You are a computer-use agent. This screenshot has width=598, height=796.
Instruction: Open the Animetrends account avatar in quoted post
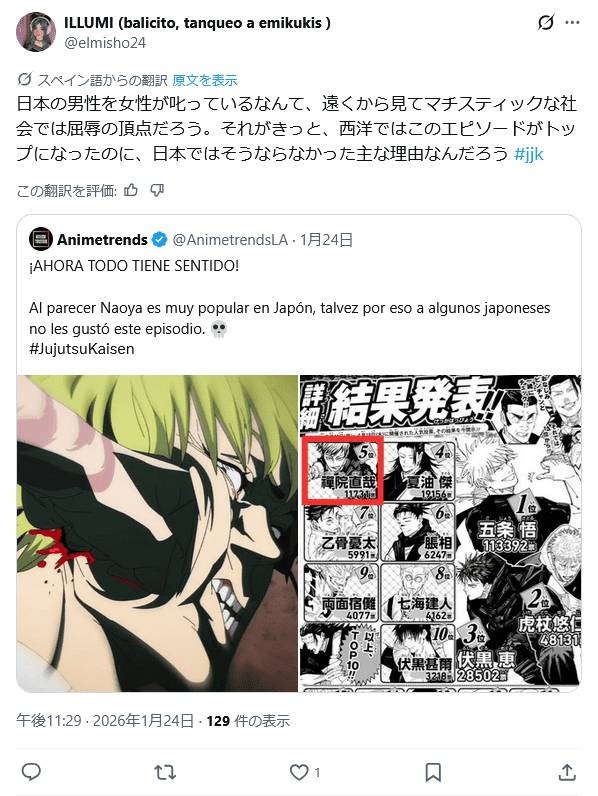click(41, 239)
